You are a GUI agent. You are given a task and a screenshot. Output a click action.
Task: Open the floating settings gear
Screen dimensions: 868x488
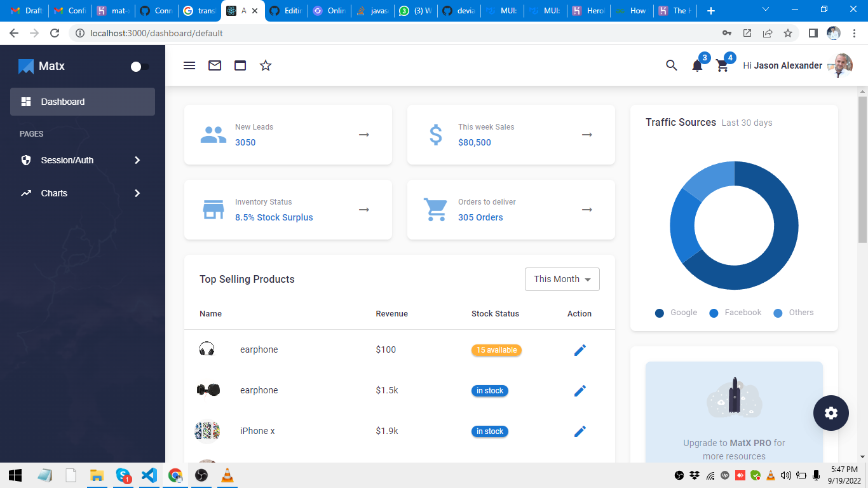831,413
